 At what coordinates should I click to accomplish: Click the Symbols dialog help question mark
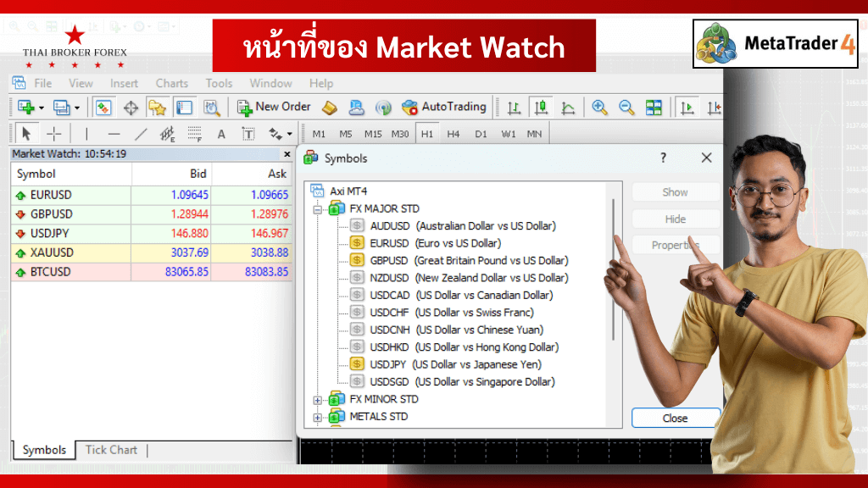(x=663, y=158)
